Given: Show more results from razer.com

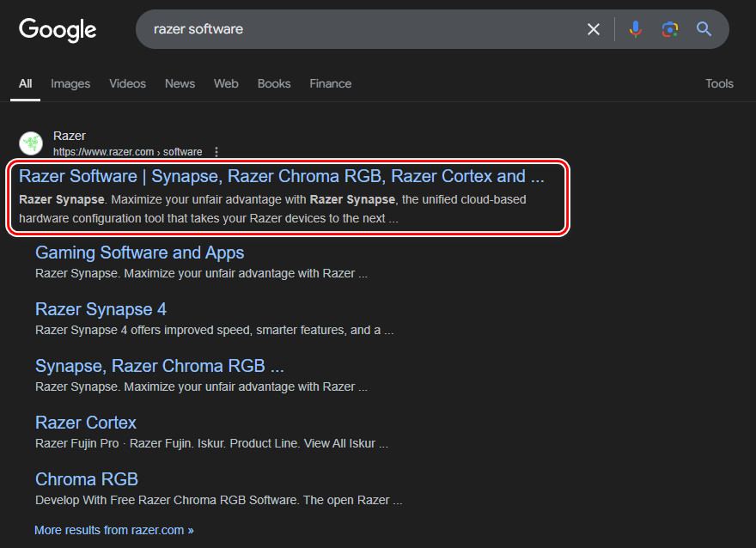Looking at the screenshot, I should click(x=113, y=530).
